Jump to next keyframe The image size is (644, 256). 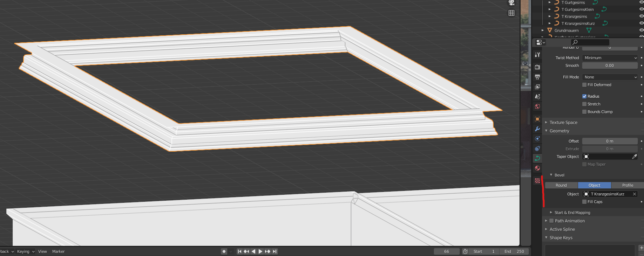coord(267,251)
